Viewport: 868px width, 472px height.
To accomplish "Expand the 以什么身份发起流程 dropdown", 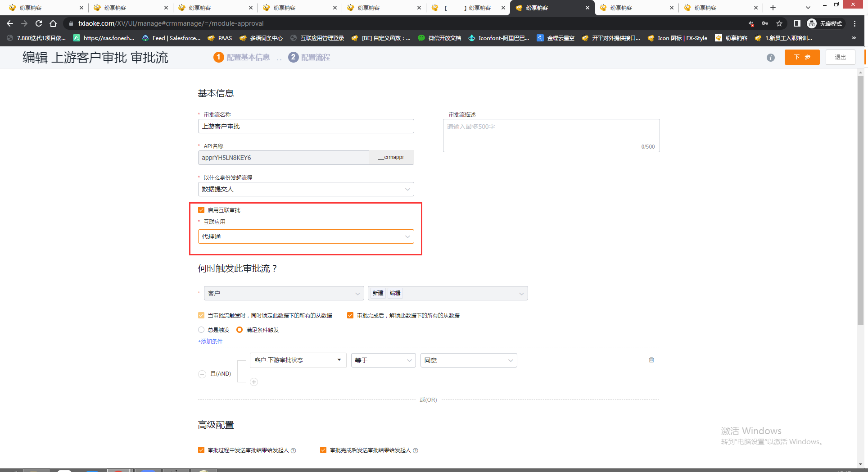I will pyautogui.click(x=306, y=189).
